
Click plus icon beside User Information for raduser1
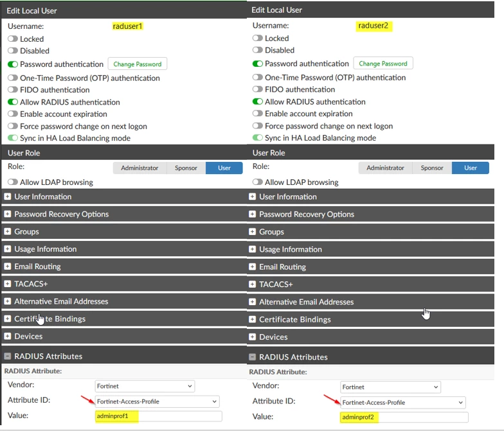8,197
